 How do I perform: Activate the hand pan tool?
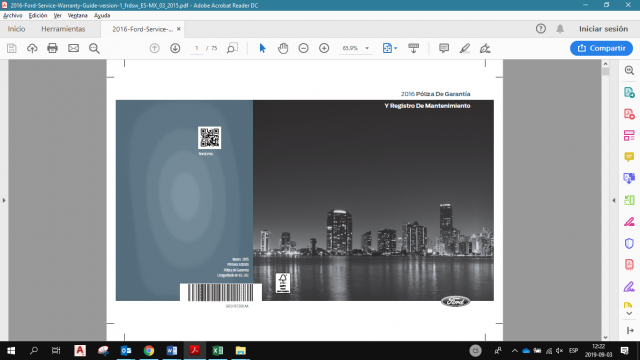click(283, 48)
